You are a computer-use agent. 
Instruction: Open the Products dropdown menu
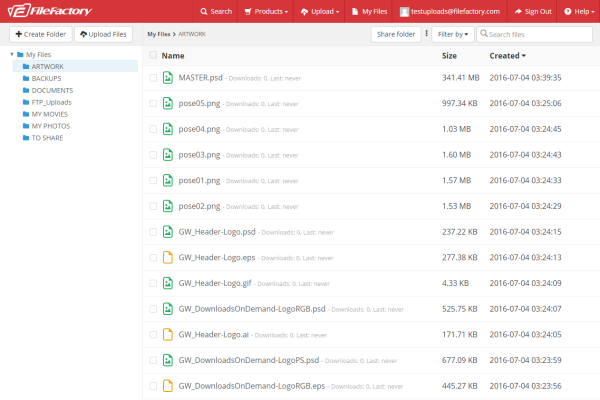click(265, 11)
